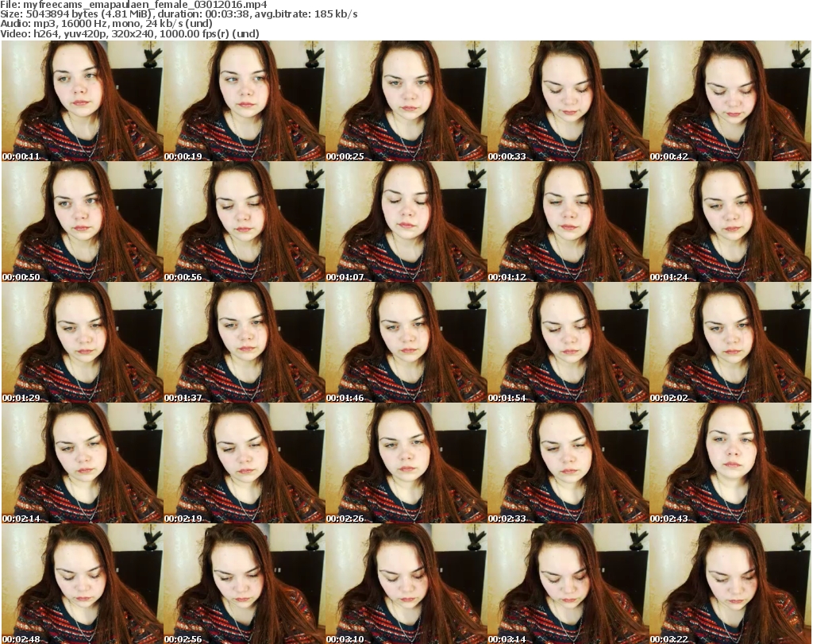Choose the 00:02:33 video frame
This screenshot has height=644, width=813.
(x=568, y=464)
